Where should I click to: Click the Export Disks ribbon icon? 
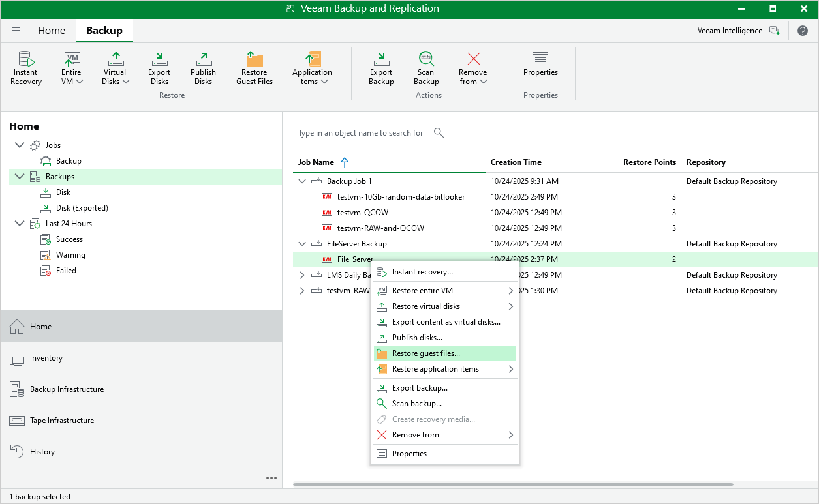[x=159, y=68]
